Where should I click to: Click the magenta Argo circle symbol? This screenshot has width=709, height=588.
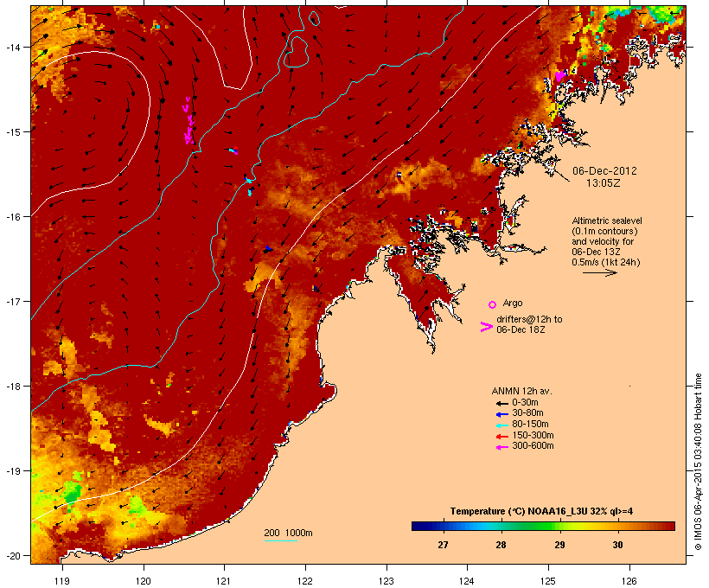[493, 304]
